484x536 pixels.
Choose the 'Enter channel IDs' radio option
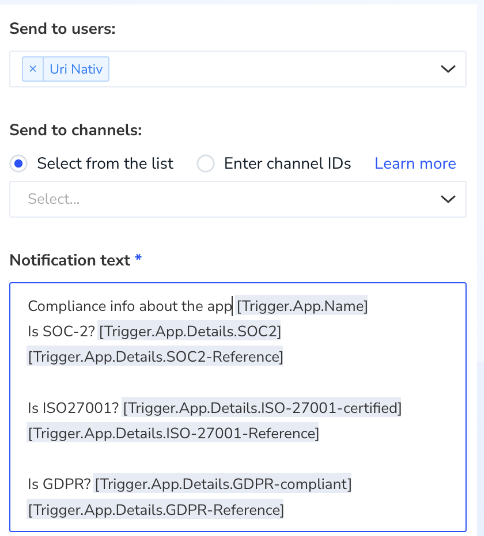tap(205, 163)
